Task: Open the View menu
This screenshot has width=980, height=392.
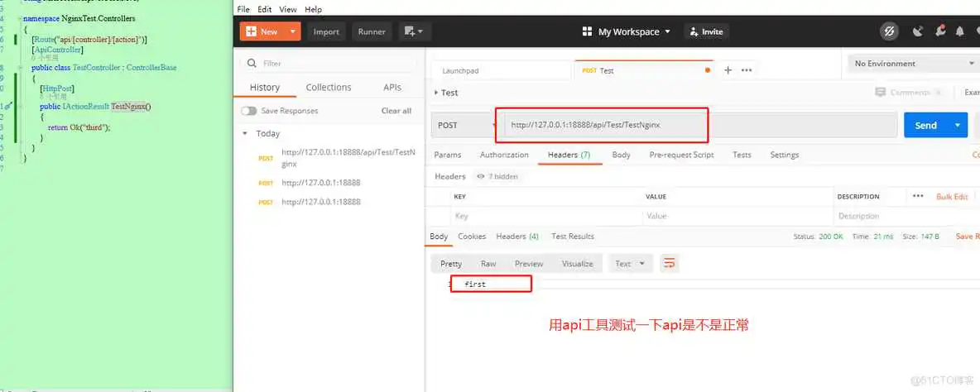Action: pyautogui.click(x=288, y=9)
